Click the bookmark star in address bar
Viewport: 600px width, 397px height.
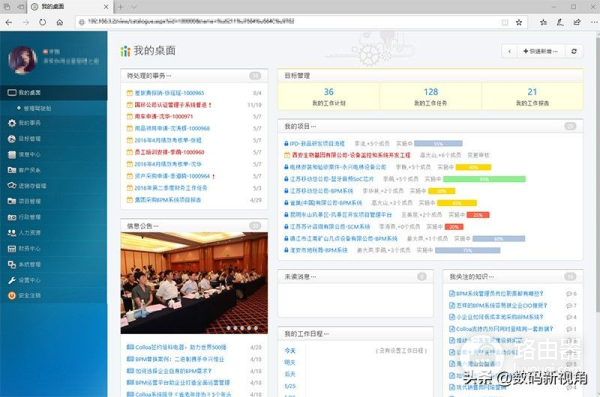tap(519, 22)
